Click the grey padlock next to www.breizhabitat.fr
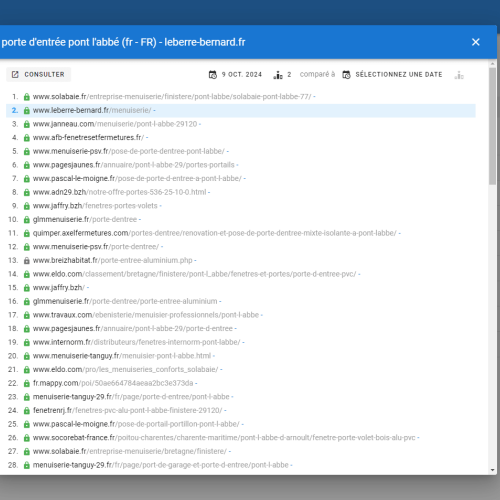Screen dimensions: 500x500 [27, 261]
